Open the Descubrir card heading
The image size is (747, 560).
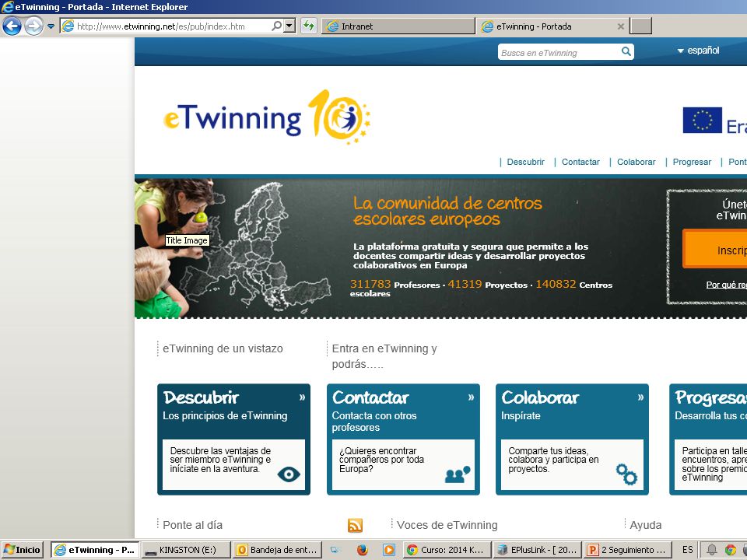coord(201,397)
